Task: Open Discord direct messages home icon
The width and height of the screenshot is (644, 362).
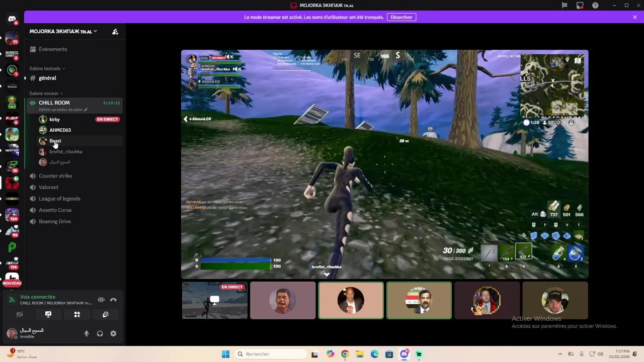Action: point(12,19)
